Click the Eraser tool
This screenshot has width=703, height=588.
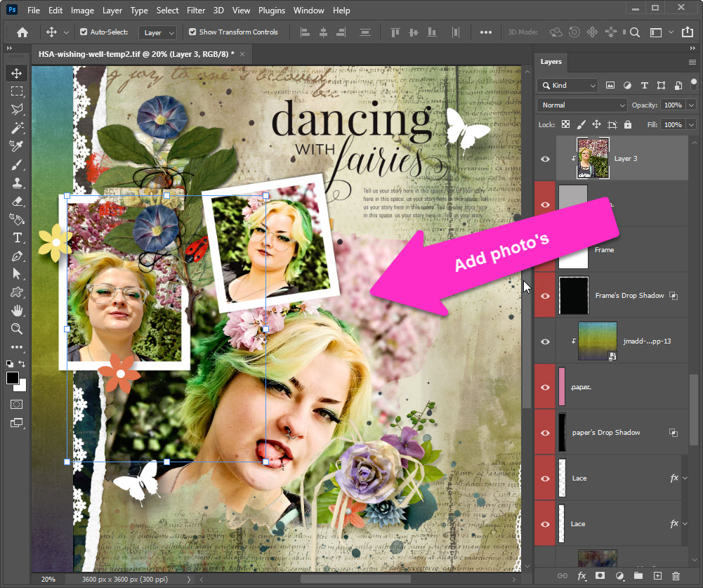[x=17, y=201]
